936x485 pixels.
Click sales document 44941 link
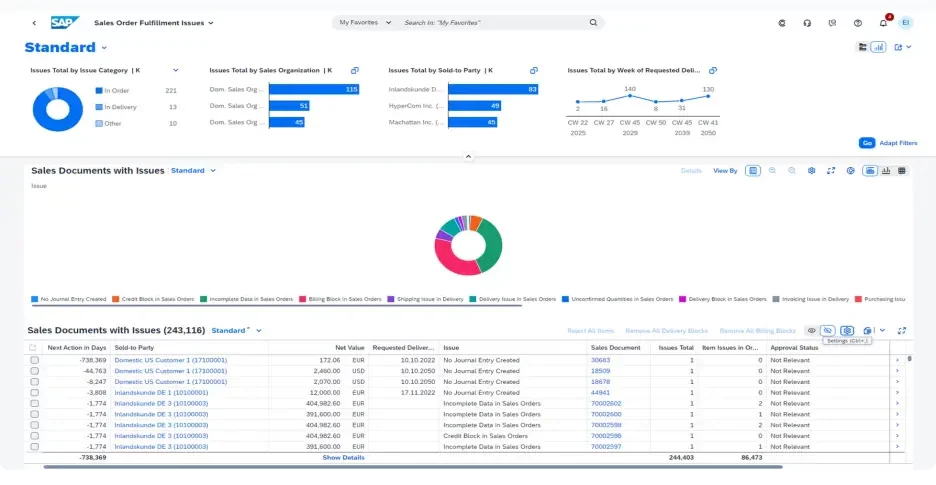(601, 393)
